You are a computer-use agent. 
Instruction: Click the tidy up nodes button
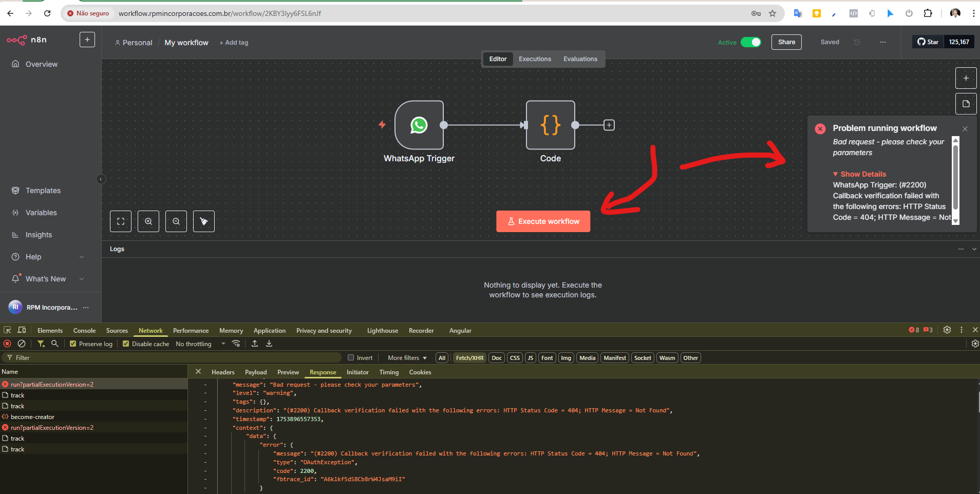[x=204, y=221]
